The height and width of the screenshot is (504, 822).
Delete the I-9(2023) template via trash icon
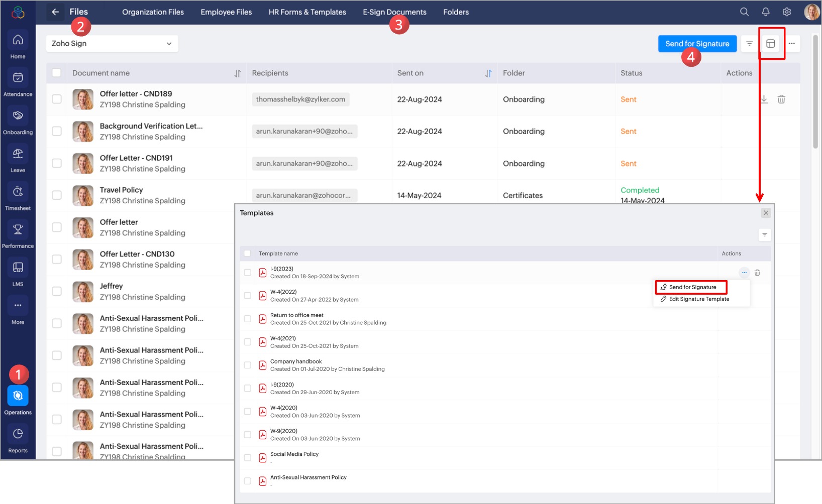757,273
